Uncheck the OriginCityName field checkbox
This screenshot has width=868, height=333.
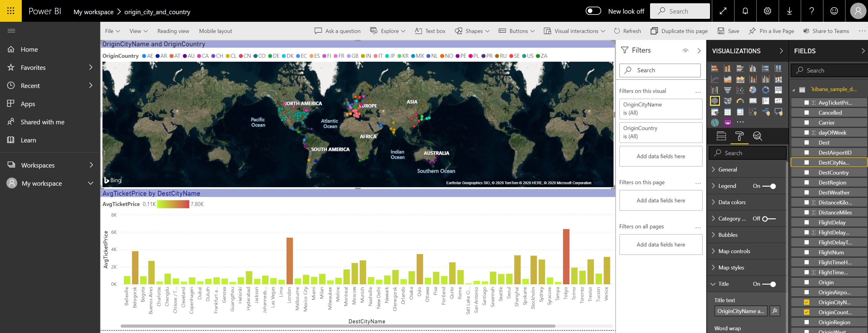coord(806,302)
